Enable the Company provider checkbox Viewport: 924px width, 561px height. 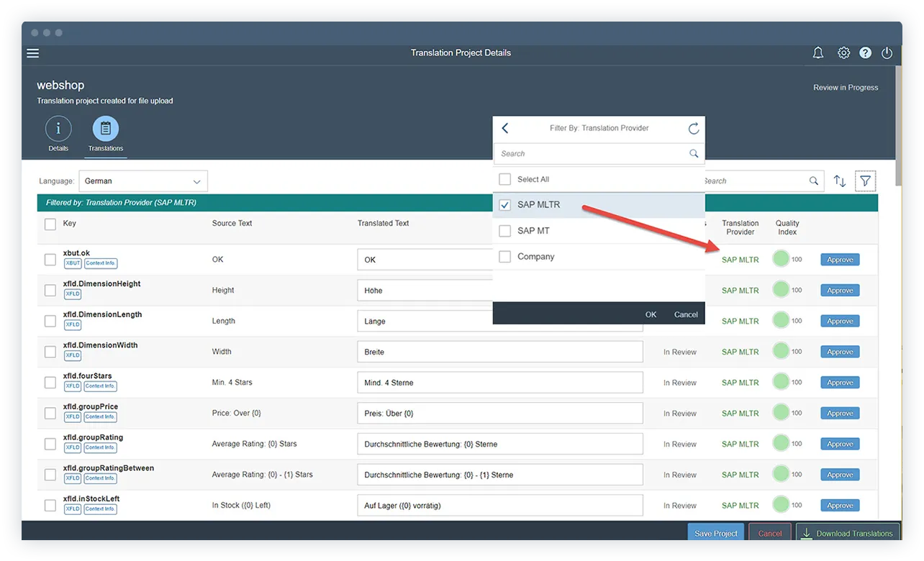[504, 256]
